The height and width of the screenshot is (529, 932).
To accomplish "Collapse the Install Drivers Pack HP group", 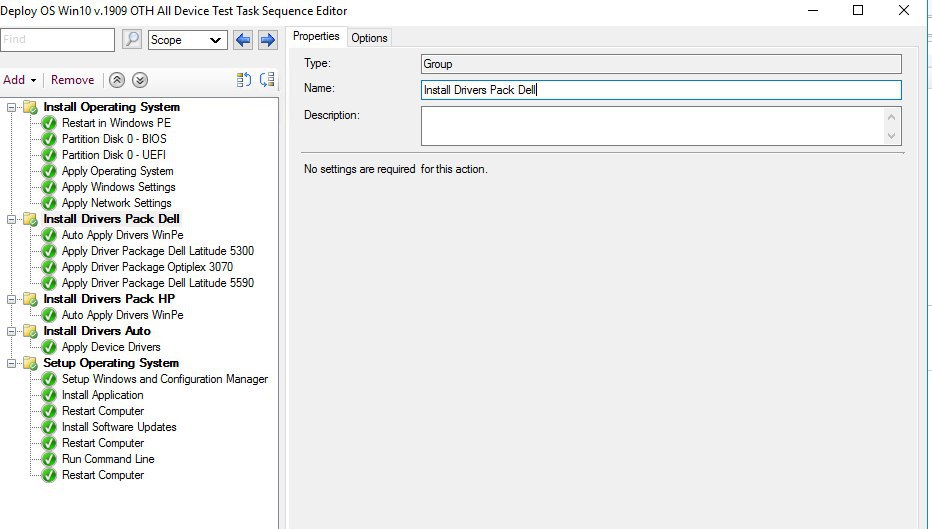I will pyautogui.click(x=11, y=300).
